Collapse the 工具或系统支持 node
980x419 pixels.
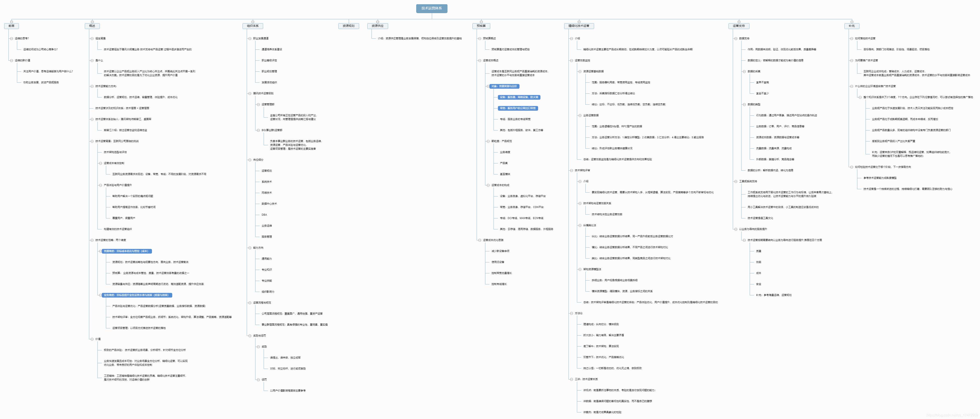pos(736,181)
